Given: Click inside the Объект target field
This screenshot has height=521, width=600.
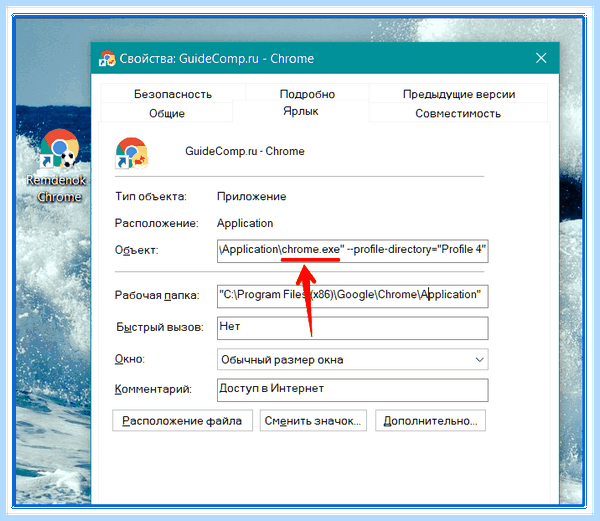Looking at the screenshot, I should (x=352, y=251).
